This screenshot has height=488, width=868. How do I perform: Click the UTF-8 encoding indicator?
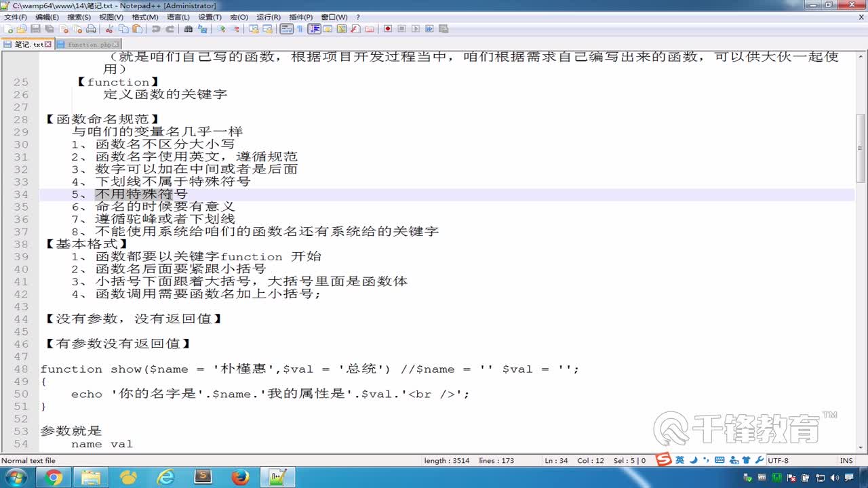click(x=777, y=460)
